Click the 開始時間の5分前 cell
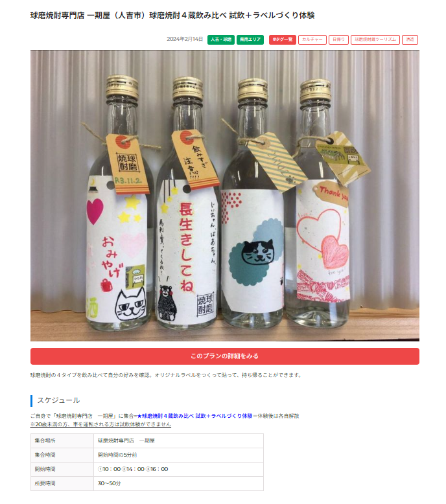Viewport: 446px width, 504px height. [x=178, y=455]
